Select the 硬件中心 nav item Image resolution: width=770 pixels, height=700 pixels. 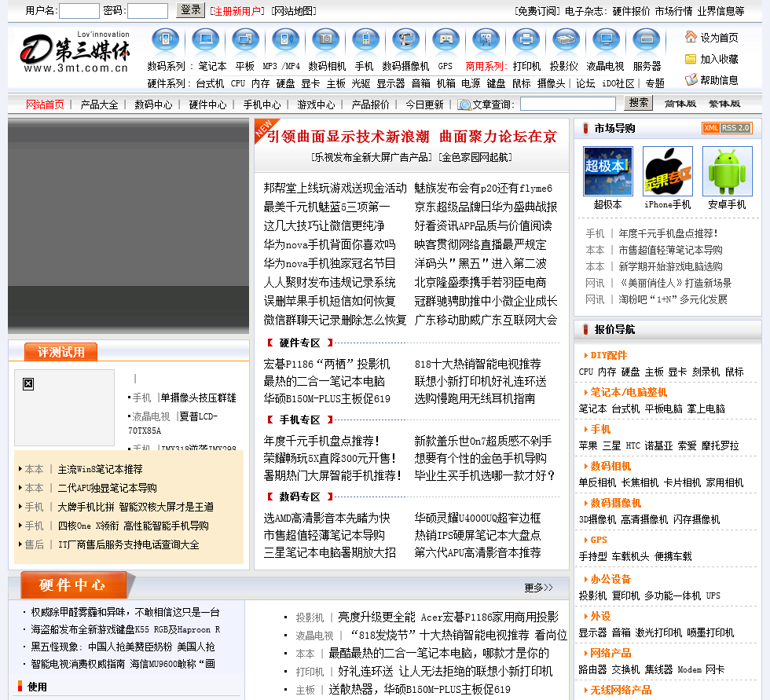tap(207, 104)
